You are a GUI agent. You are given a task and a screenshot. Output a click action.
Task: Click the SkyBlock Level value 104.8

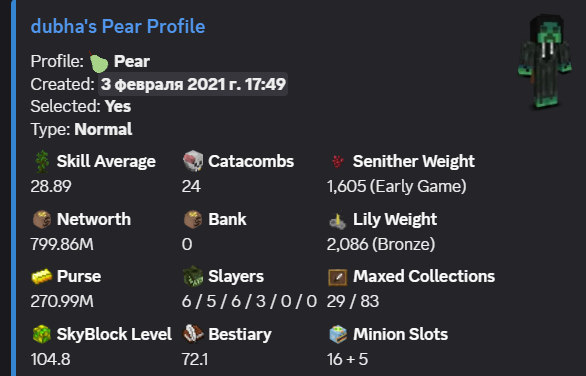[x=50, y=360]
